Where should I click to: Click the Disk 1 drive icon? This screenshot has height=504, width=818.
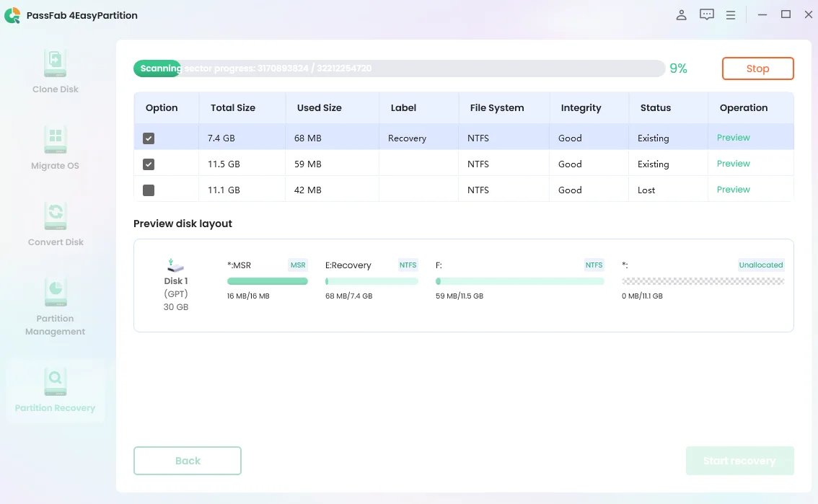[x=176, y=265]
